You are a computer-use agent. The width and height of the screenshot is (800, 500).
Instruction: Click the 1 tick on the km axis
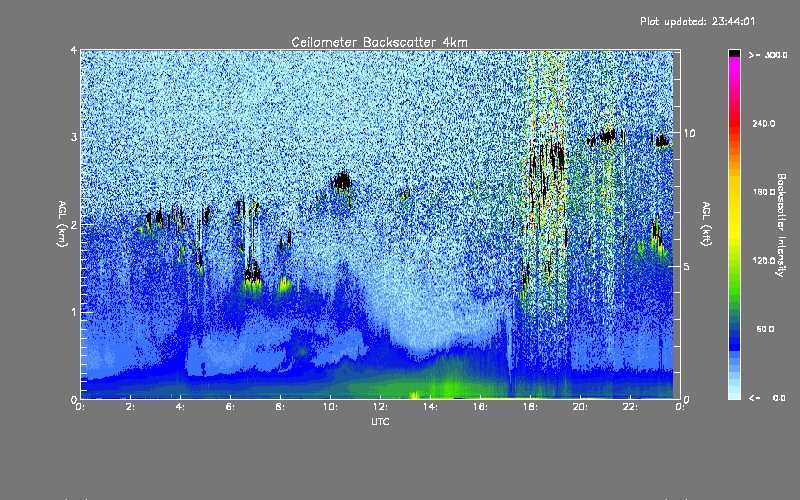tap(74, 312)
